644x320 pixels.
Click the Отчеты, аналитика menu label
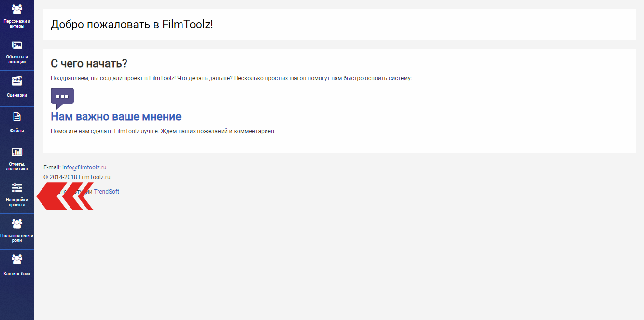click(17, 167)
